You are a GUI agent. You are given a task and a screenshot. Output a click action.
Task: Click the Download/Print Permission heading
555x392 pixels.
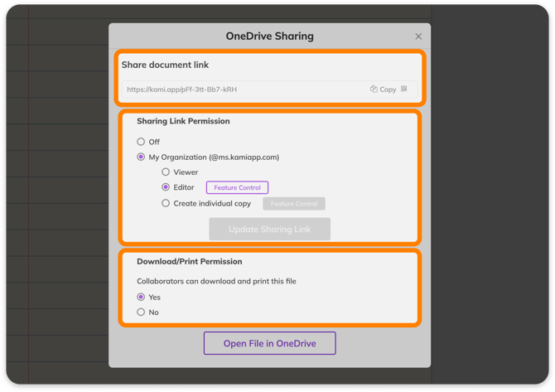click(190, 261)
